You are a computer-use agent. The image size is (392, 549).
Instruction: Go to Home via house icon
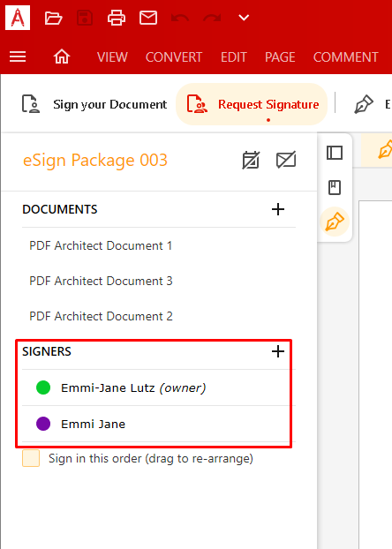coord(62,56)
